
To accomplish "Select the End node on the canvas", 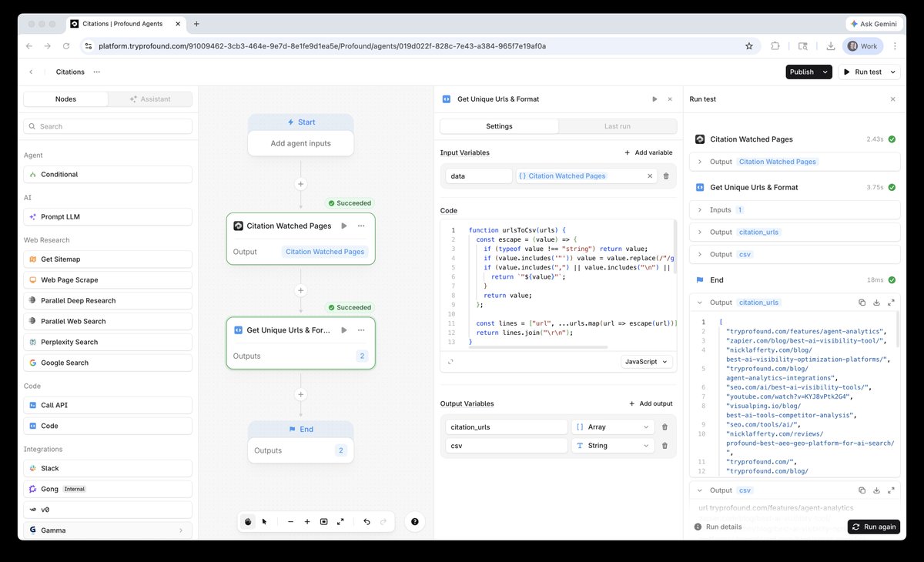I will [x=300, y=442].
